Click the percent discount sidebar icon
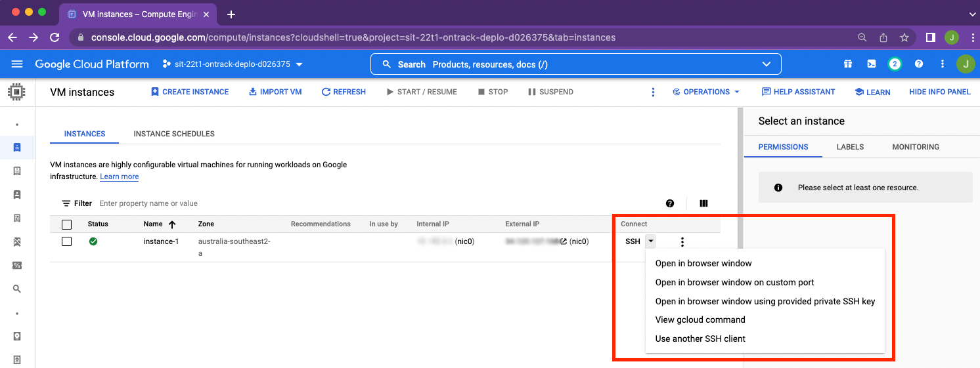 17,266
